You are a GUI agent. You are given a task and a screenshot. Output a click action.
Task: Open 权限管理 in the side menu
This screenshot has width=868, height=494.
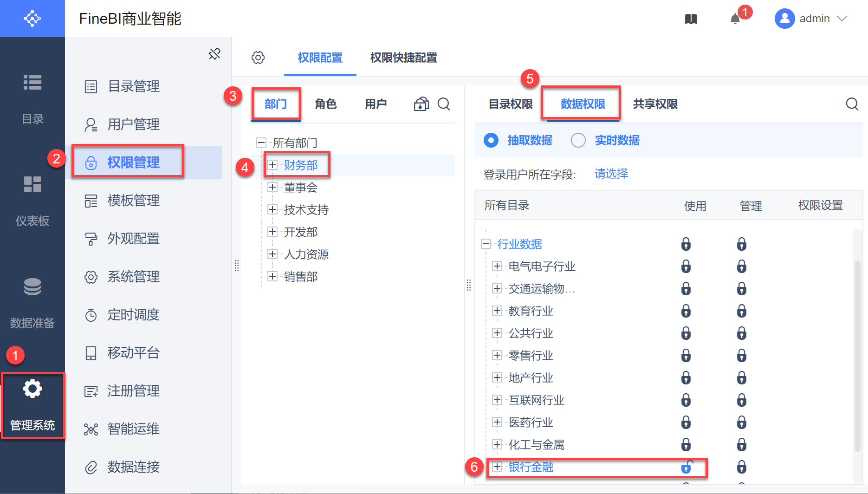[x=144, y=162]
